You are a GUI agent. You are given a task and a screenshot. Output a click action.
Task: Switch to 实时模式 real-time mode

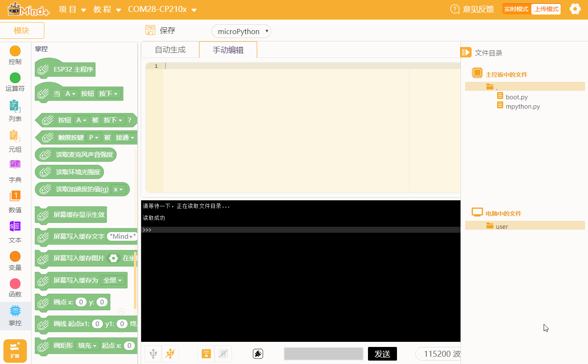coord(516,9)
